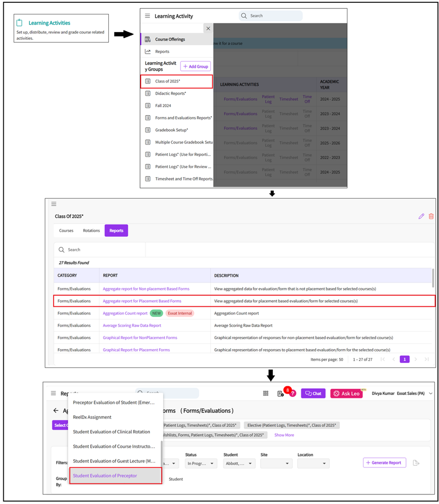Expand the Location filter dropdown
This screenshot has height=504, width=439.
coord(313,463)
